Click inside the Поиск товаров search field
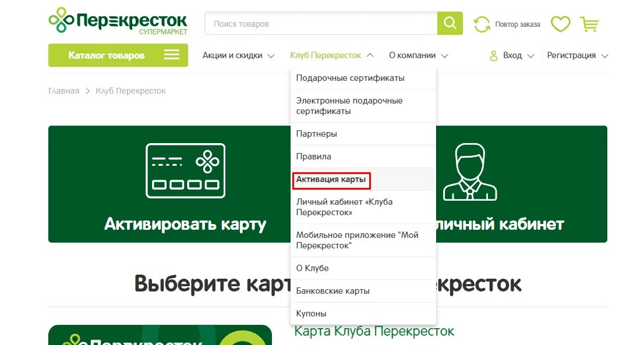The width and height of the screenshot is (644, 345). click(321, 23)
